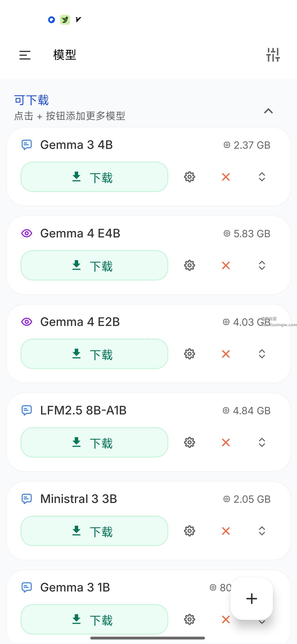Screen dimensions: 297x644
Task: Open settings gear for Gemma 3 4B
Action: coord(190,177)
